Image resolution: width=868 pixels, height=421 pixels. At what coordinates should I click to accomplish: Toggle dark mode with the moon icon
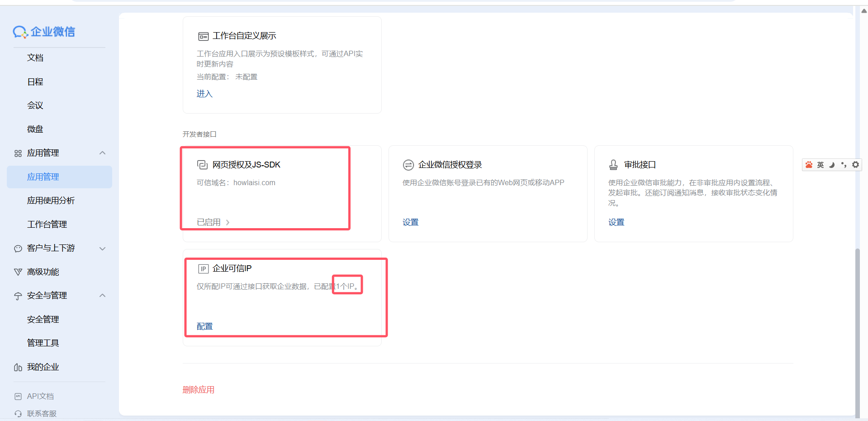[x=832, y=165]
